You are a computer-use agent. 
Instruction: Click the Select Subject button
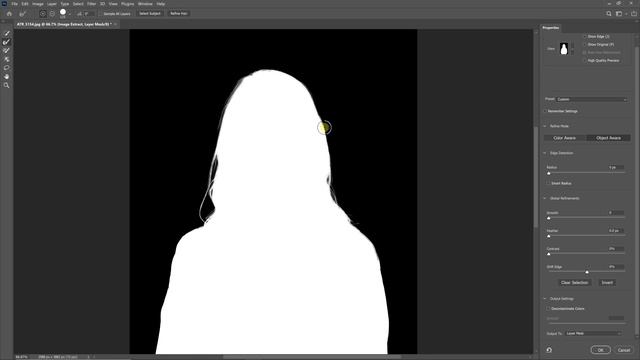point(150,13)
